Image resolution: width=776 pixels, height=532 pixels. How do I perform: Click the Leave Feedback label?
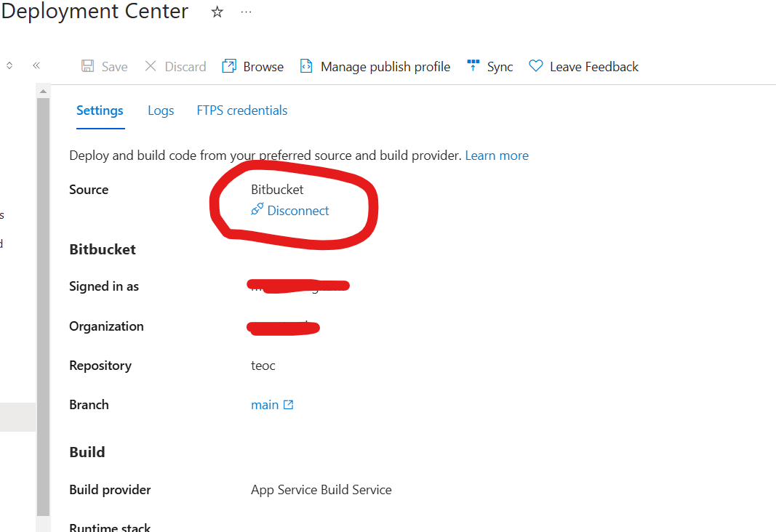(594, 67)
